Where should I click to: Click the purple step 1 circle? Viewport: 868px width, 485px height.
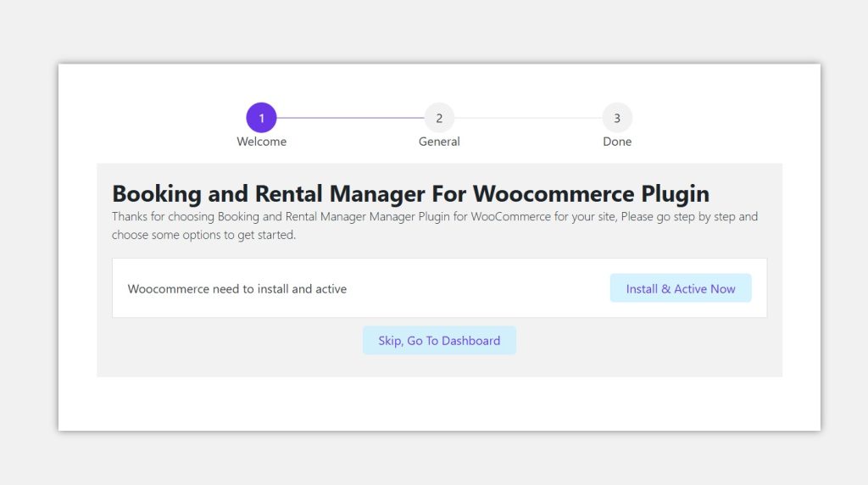(261, 118)
